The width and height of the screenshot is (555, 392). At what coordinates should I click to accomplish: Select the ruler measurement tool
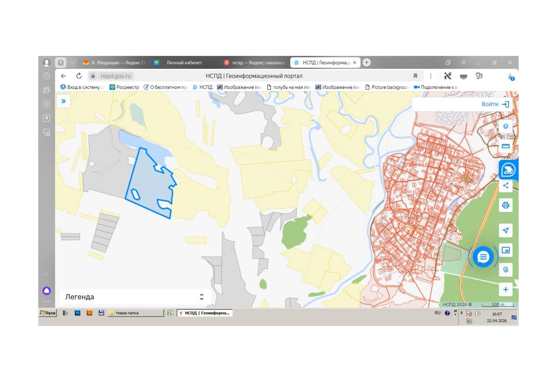505,146
